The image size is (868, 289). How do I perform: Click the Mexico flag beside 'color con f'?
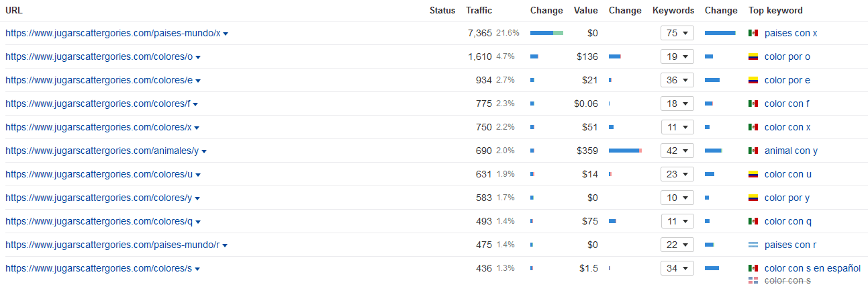pos(753,104)
